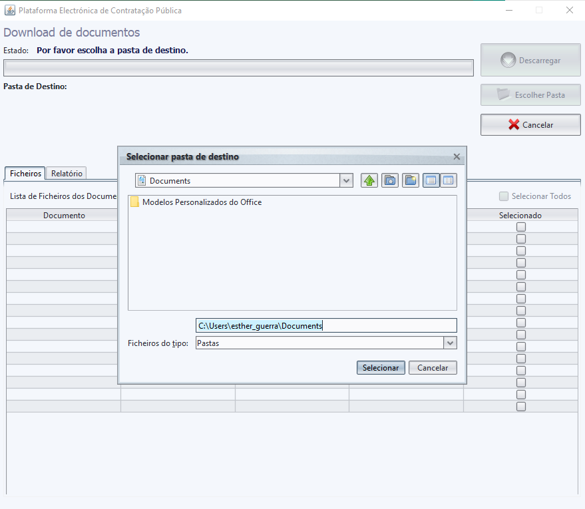The image size is (585, 509).
Task: Click the download progress bar
Action: (x=238, y=68)
